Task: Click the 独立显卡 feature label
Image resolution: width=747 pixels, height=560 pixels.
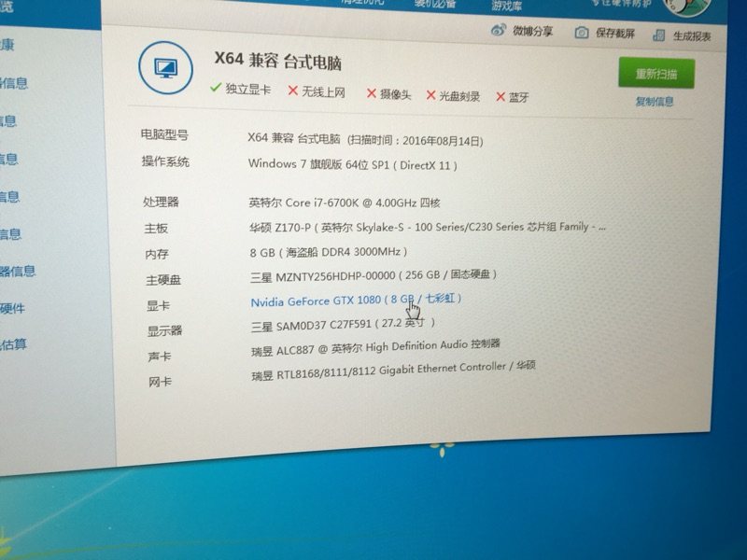Action: (248, 89)
